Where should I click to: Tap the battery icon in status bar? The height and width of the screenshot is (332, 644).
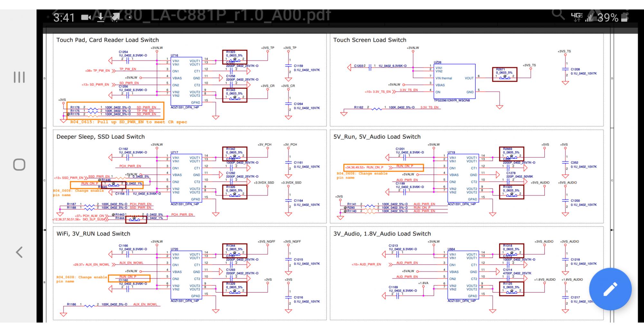(x=624, y=17)
